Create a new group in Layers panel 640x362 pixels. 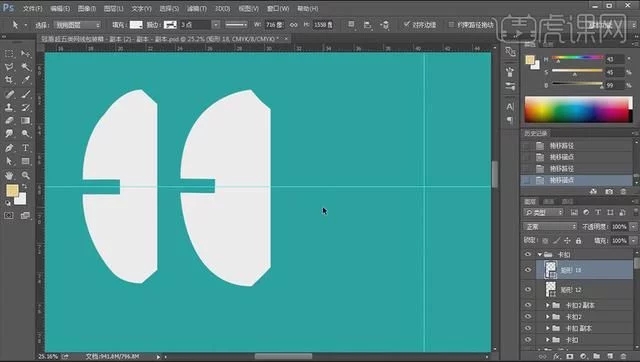tap(596, 356)
